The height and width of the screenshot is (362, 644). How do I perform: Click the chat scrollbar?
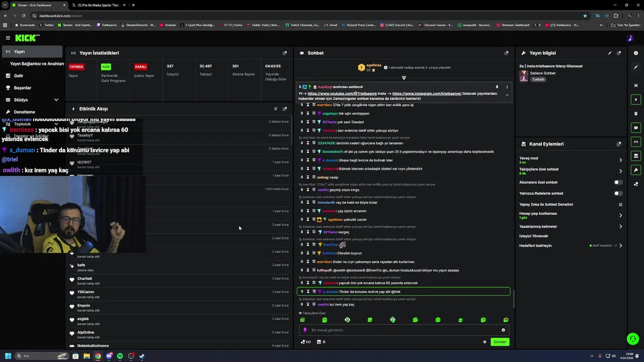513,299
